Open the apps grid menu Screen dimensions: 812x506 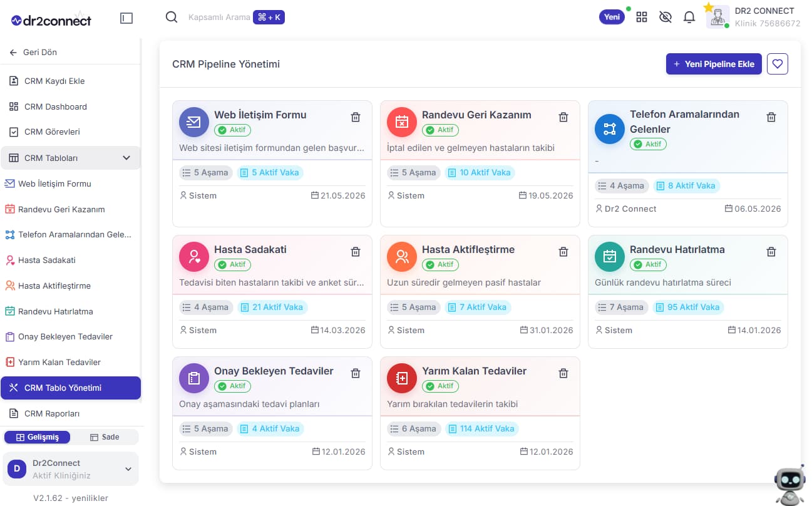coord(642,18)
